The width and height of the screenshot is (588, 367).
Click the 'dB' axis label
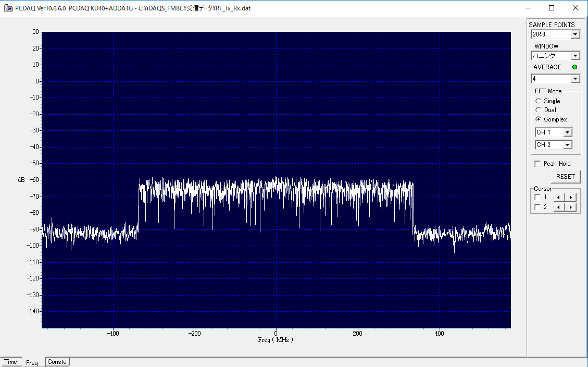click(21, 180)
